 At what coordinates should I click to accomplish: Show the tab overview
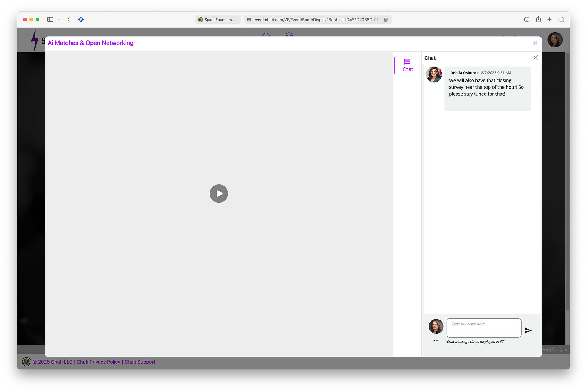tap(561, 20)
